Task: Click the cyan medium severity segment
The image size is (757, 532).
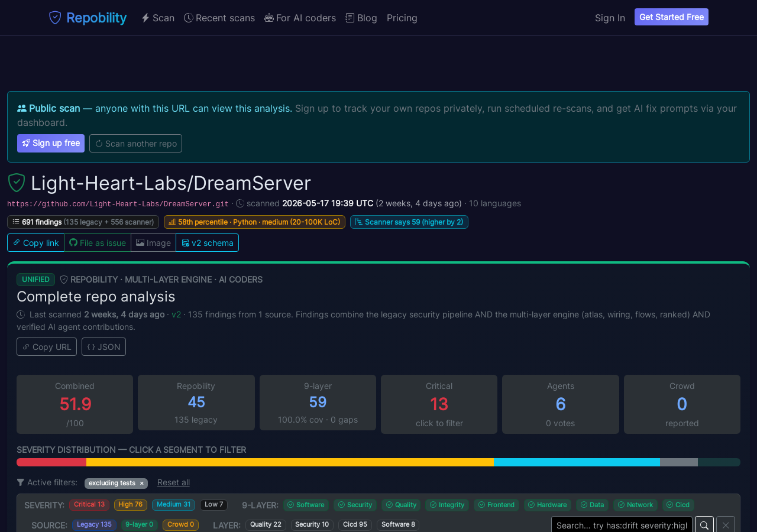Action: [x=577, y=462]
